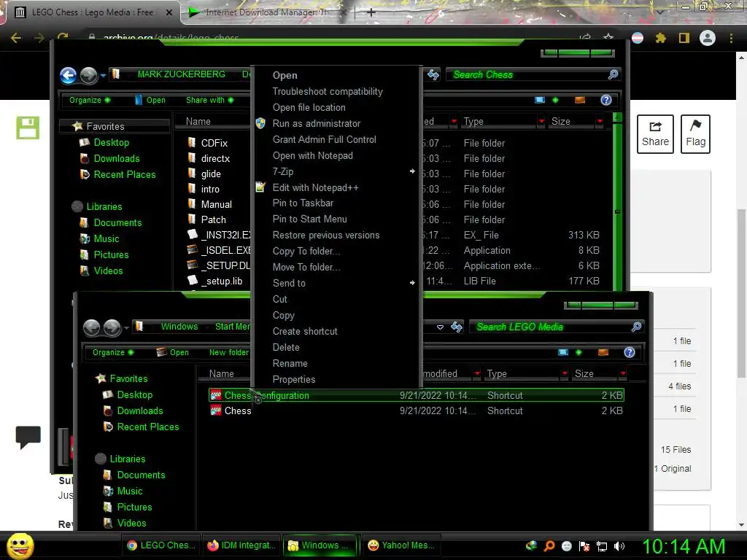This screenshot has height=560, width=747.
Task: Select the CDFix folder icon
Action: [x=192, y=142]
